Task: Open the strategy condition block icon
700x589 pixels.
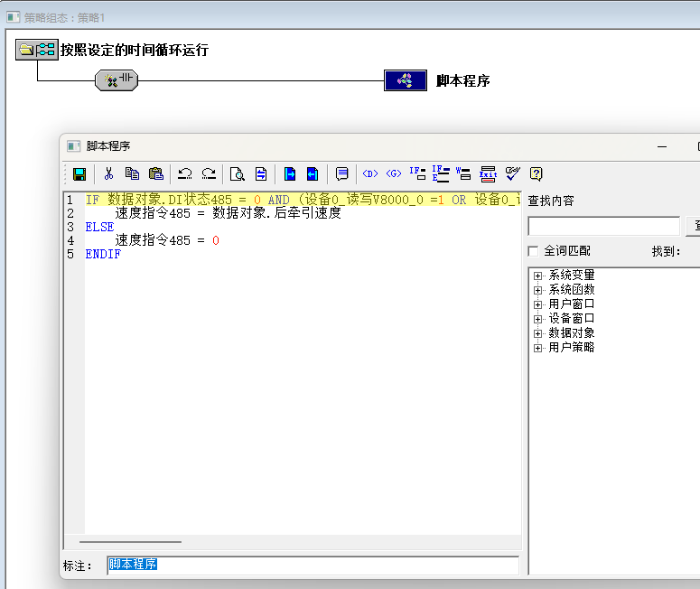Action: [x=117, y=80]
